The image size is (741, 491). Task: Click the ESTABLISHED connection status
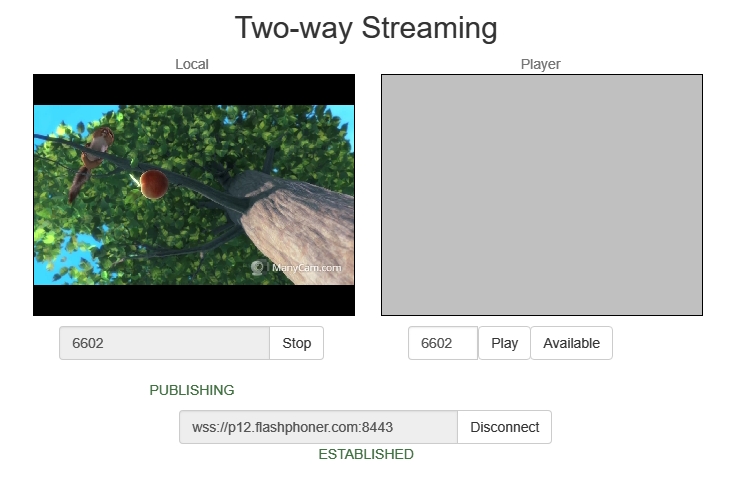coord(366,454)
